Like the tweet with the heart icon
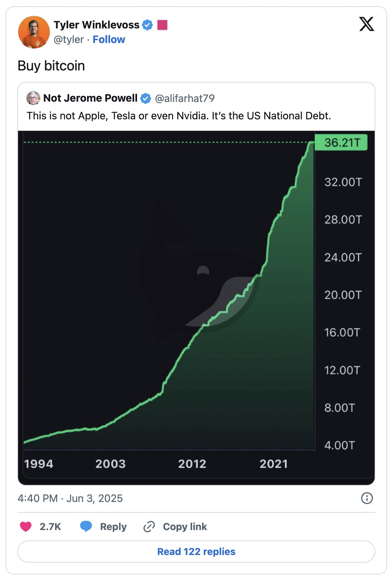Screen dimensions: 392x580 [x=26, y=527]
